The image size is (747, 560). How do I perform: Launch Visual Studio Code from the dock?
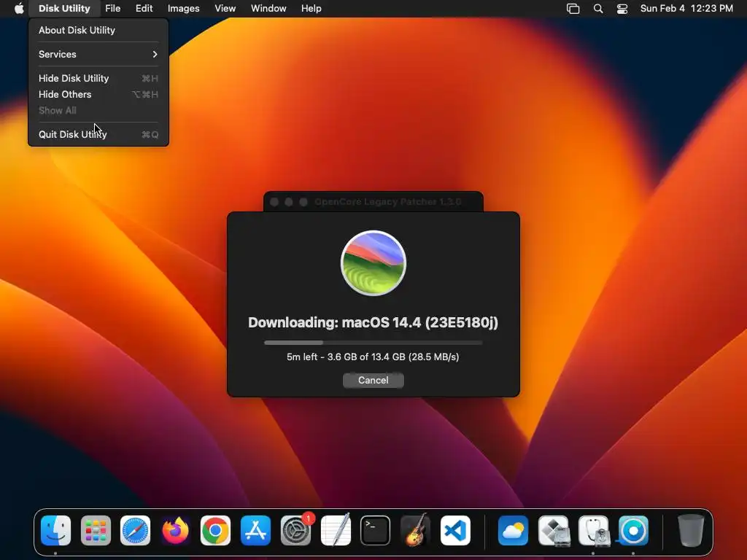(x=455, y=530)
